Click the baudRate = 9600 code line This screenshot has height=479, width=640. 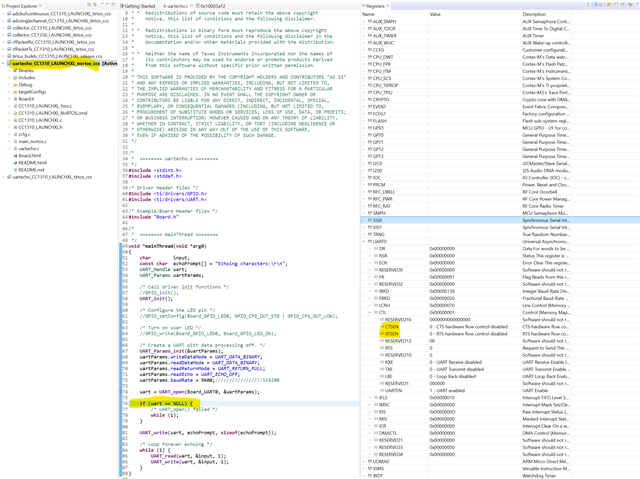click(x=209, y=380)
